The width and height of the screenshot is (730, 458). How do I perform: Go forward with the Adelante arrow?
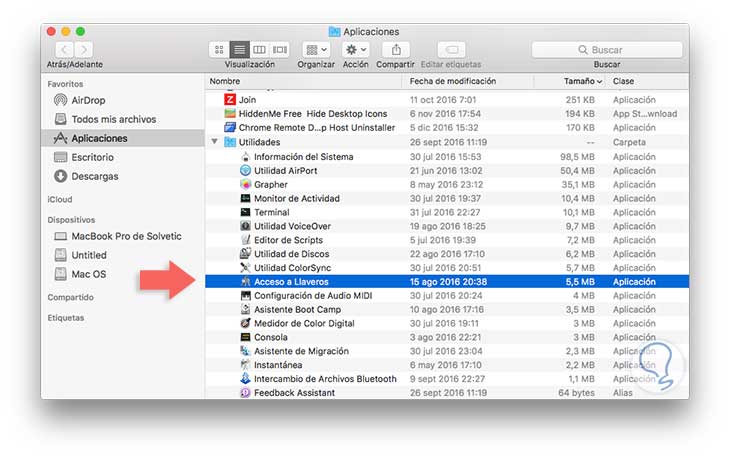83,49
